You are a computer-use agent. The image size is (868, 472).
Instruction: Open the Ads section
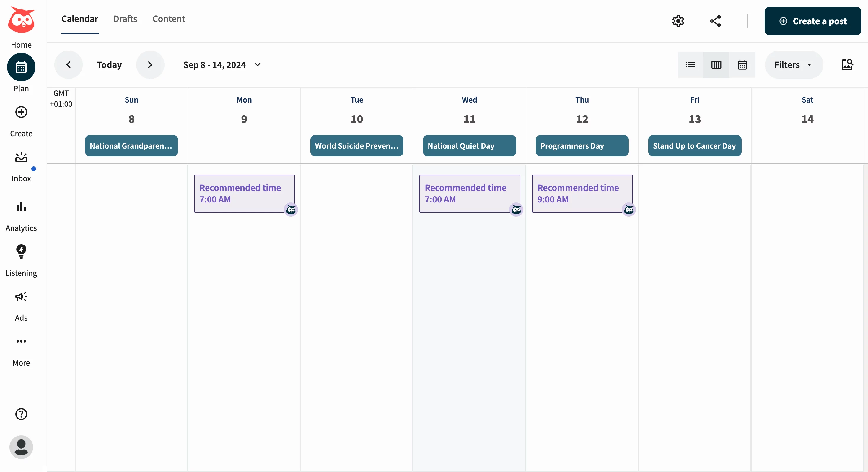21,305
